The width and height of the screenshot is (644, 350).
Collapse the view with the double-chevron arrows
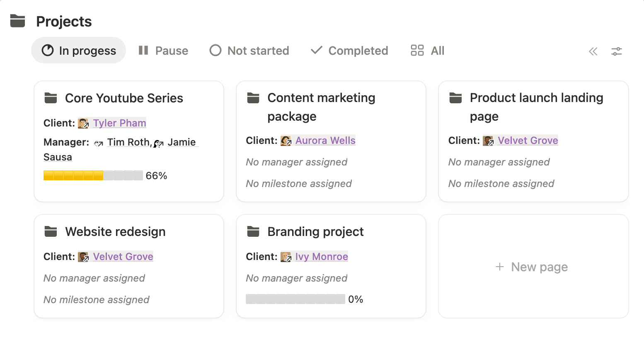[593, 51]
